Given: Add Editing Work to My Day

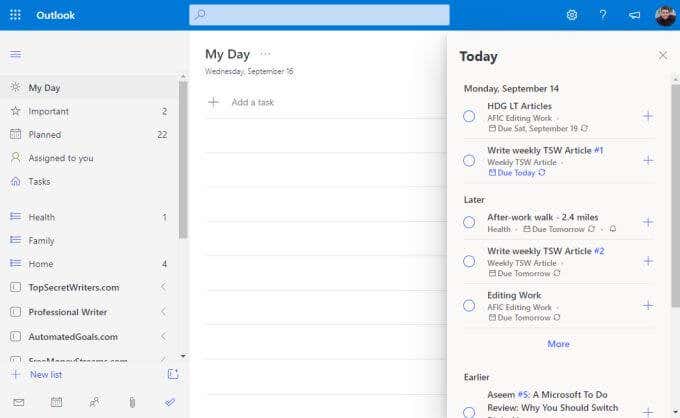Looking at the screenshot, I should (648, 305).
